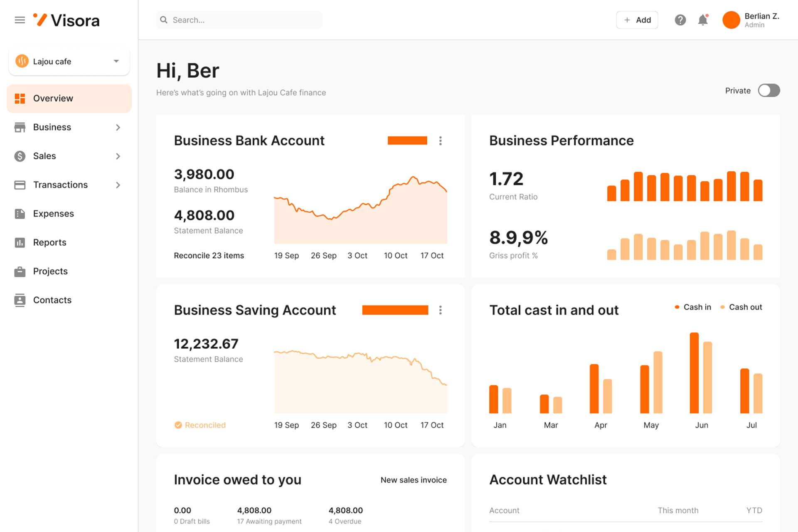Open the notifications bell icon
This screenshot has height=532, width=798.
point(703,20)
